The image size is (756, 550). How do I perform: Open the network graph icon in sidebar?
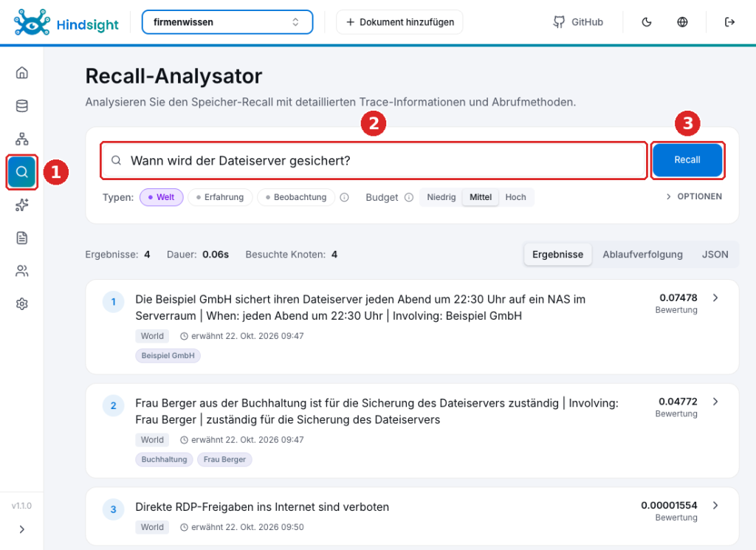21,139
